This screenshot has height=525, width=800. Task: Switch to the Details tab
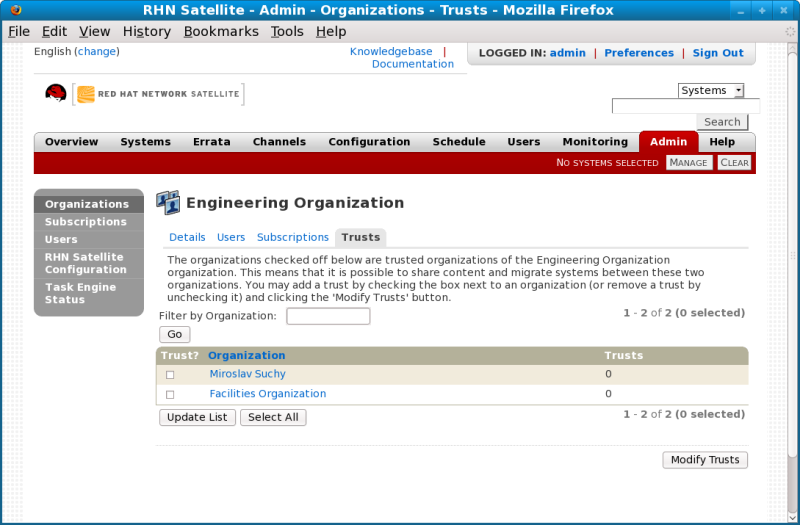pyautogui.click(x=187, y=237)
